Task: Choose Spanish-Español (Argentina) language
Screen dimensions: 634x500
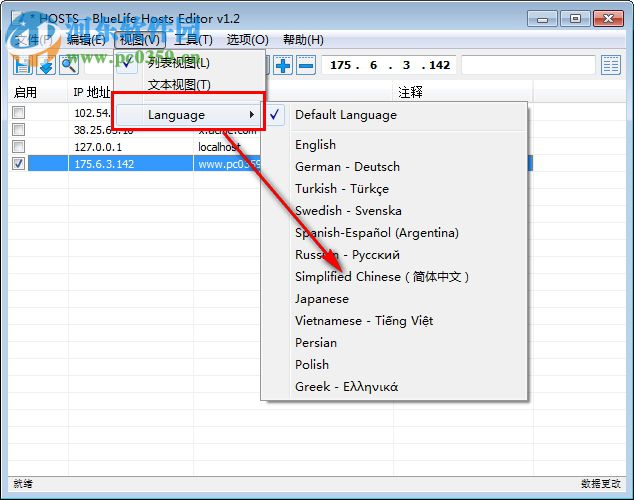Action: (394, 233)
